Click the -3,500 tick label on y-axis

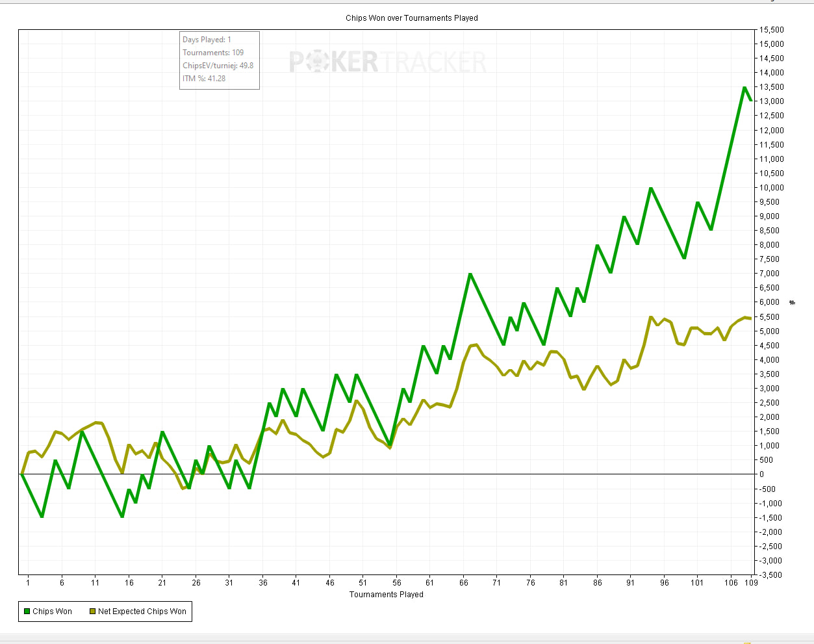(x=772, y=575)
